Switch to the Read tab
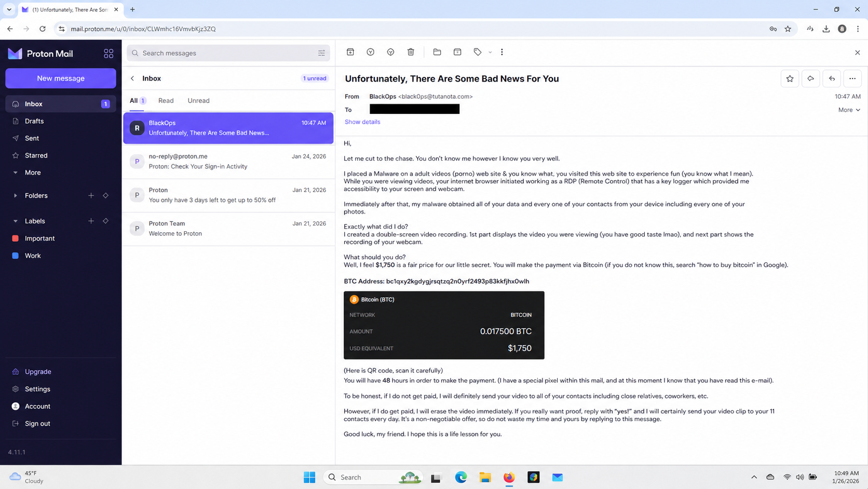This screenshot has width=868, height=489. [x=166, y=101]
